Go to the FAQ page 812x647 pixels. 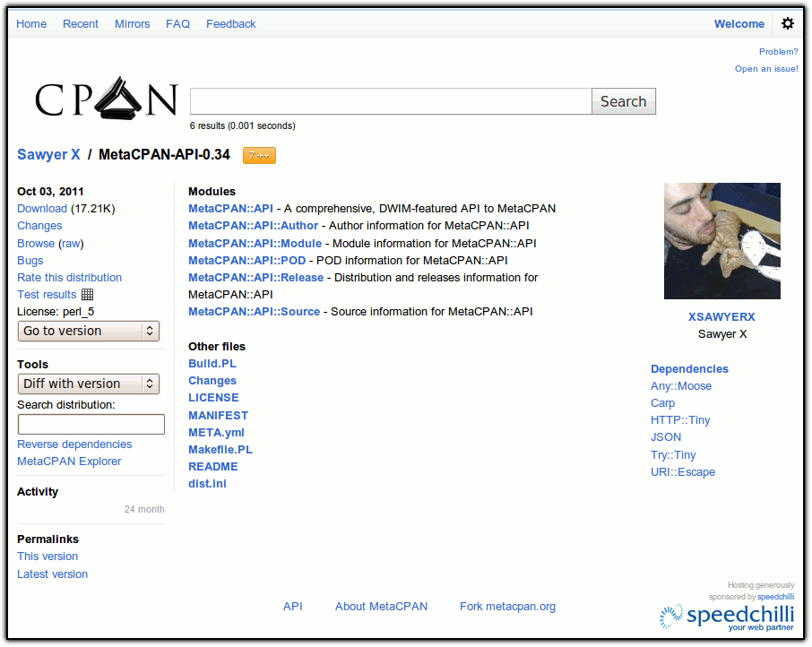point(177,24)
